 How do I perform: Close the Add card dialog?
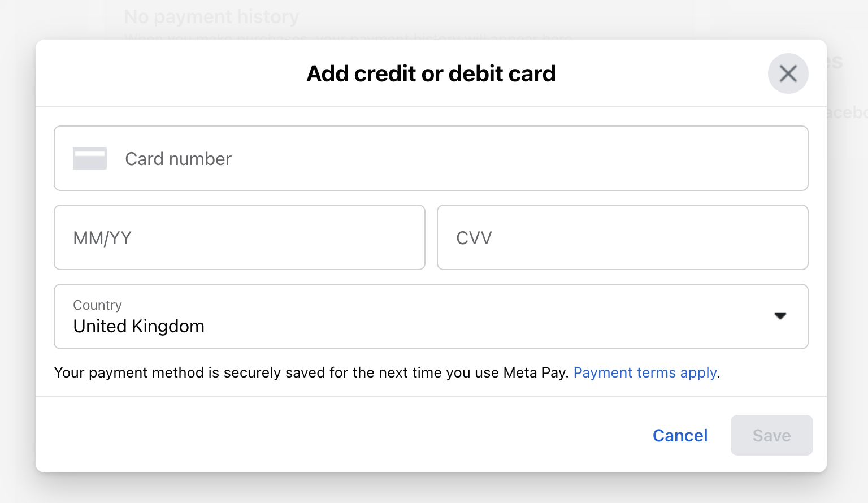click(x=788, y=73)
